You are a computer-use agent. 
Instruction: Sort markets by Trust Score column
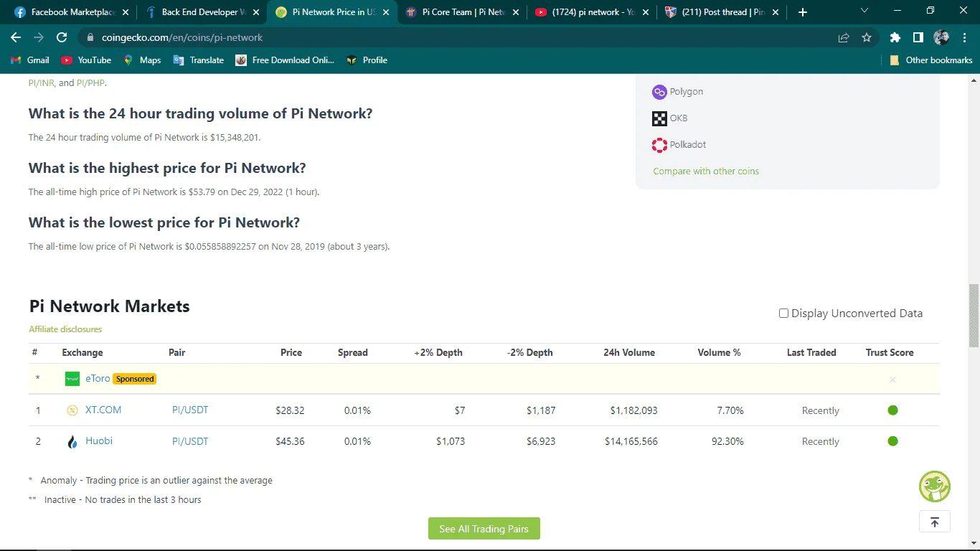[890, 352]
